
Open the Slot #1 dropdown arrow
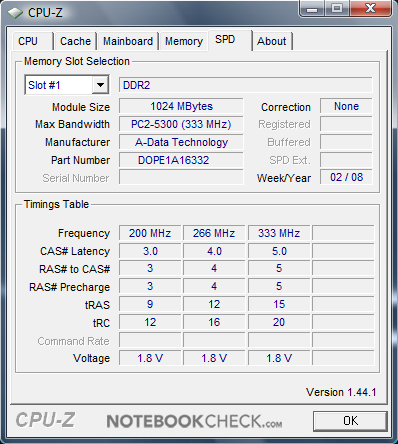click(100, 85)
